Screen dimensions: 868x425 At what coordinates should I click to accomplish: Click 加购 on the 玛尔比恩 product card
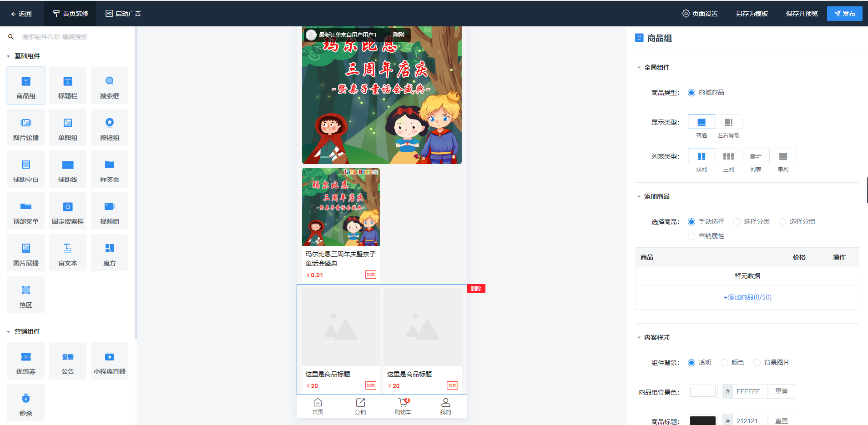tap(371, 275)
